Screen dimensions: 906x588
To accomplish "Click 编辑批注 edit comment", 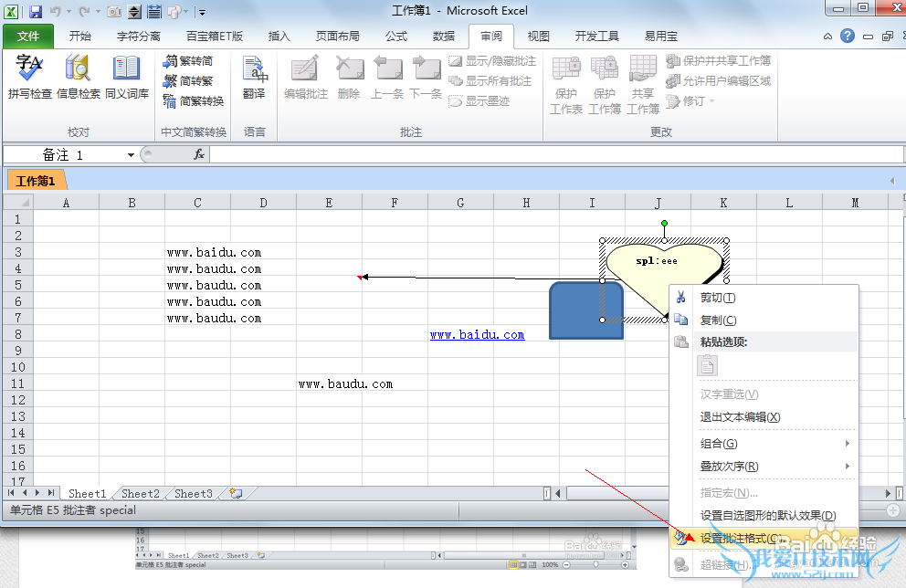I will click(306, 78).
